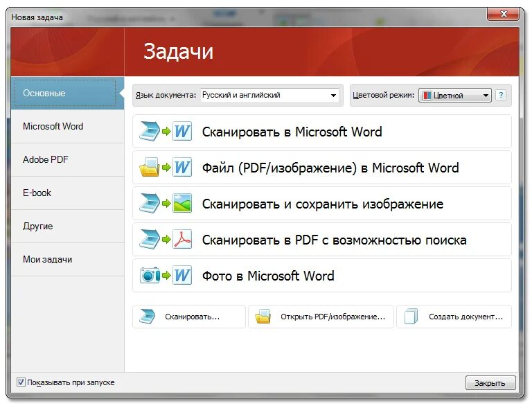
Task: Click scanner icon on Сканировать... button
Action: point(148,317)
